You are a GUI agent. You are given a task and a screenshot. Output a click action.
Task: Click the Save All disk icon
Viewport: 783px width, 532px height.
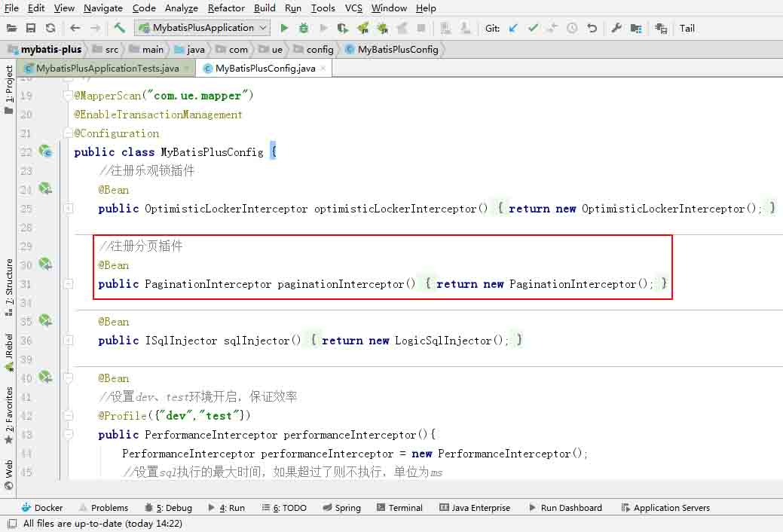(x=31, y=28)
